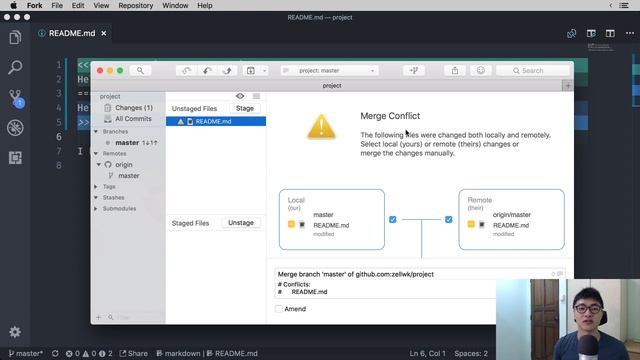This screenshot has width=640, height=360.
Task: Open VS Code Search sidebar icon
Action: (x=15, y=67)
